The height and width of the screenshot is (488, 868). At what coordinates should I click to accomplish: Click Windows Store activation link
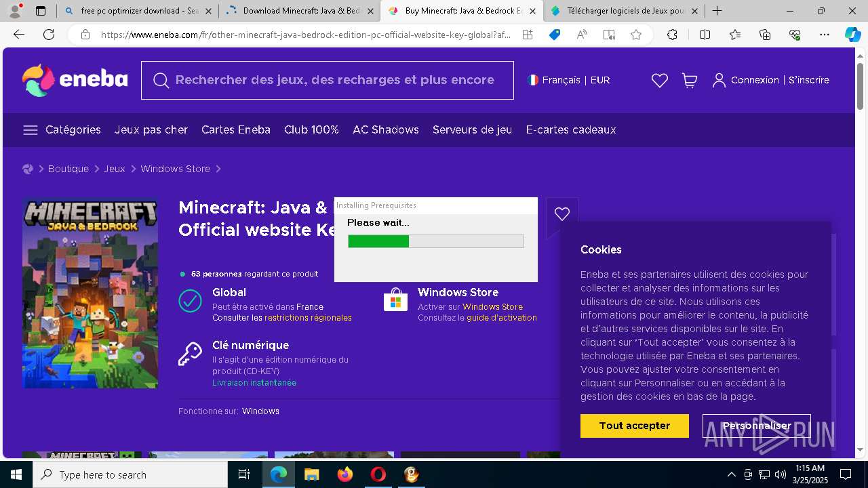point(492,307)
